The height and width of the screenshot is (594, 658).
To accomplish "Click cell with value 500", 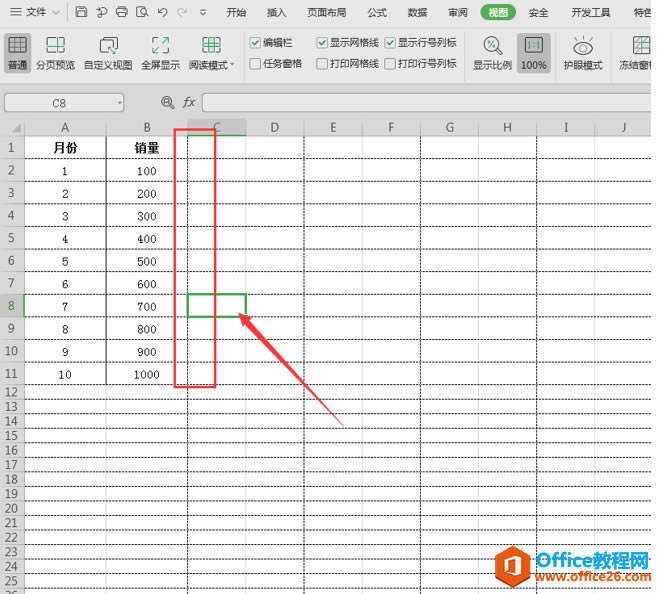I will pos(147,261).
